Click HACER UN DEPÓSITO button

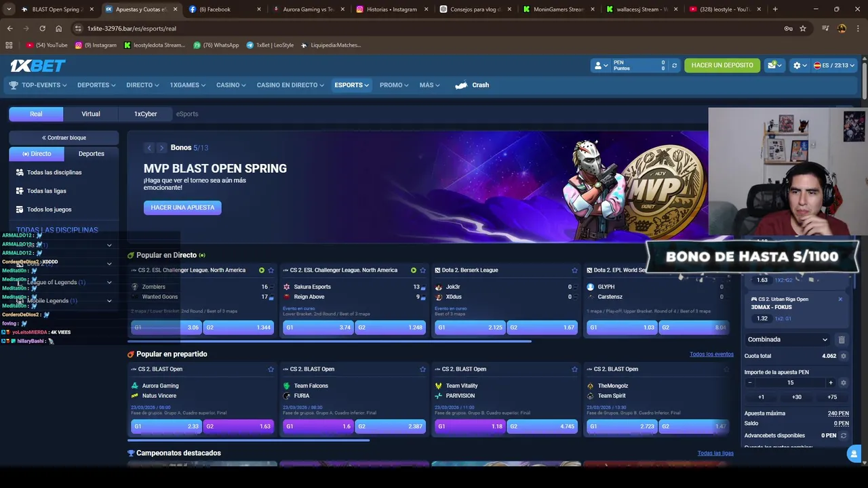point(722,66)
